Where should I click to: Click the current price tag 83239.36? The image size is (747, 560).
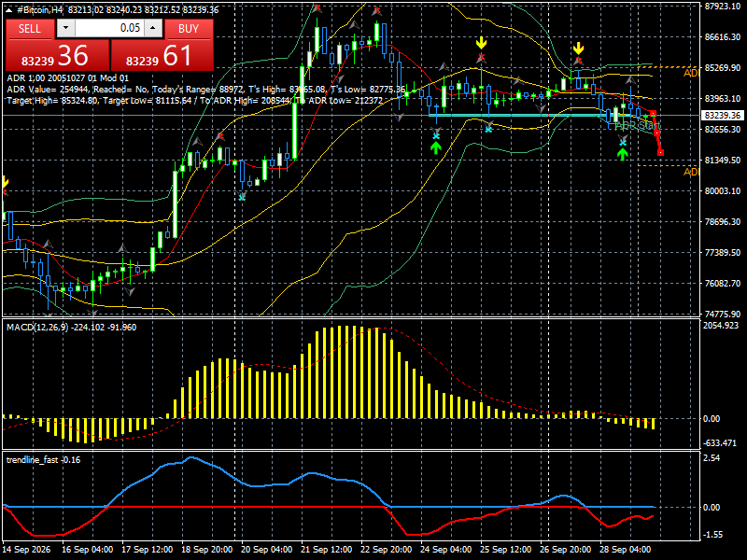(722, 115)
